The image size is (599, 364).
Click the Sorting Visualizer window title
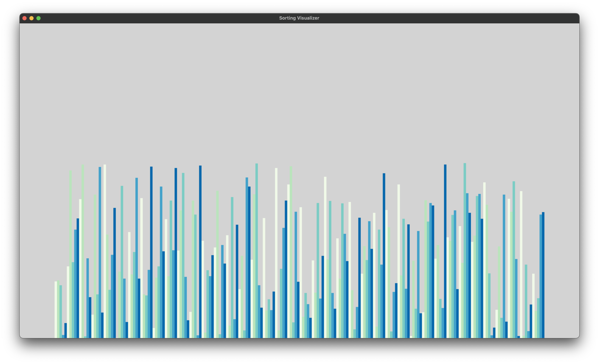[x=299, y=18]
